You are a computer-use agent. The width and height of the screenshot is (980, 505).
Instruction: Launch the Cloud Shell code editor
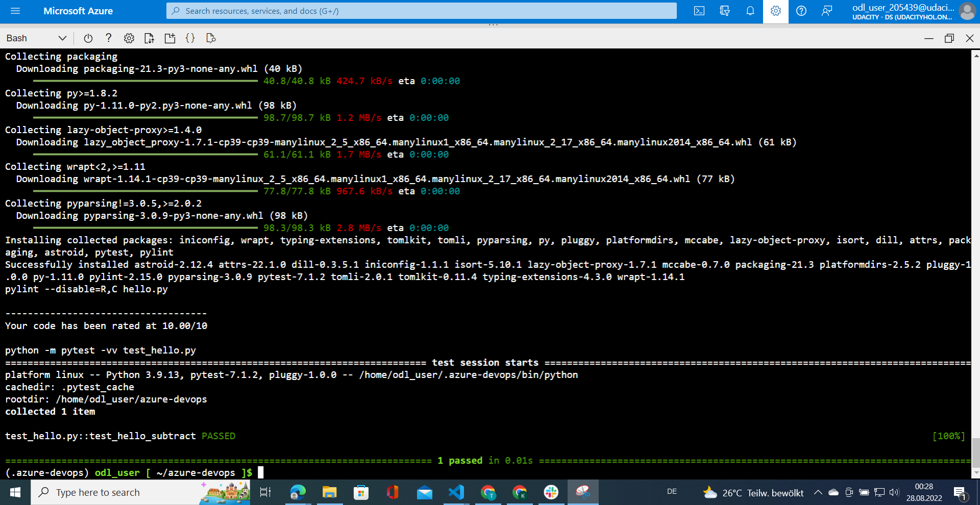coord(190,38)
